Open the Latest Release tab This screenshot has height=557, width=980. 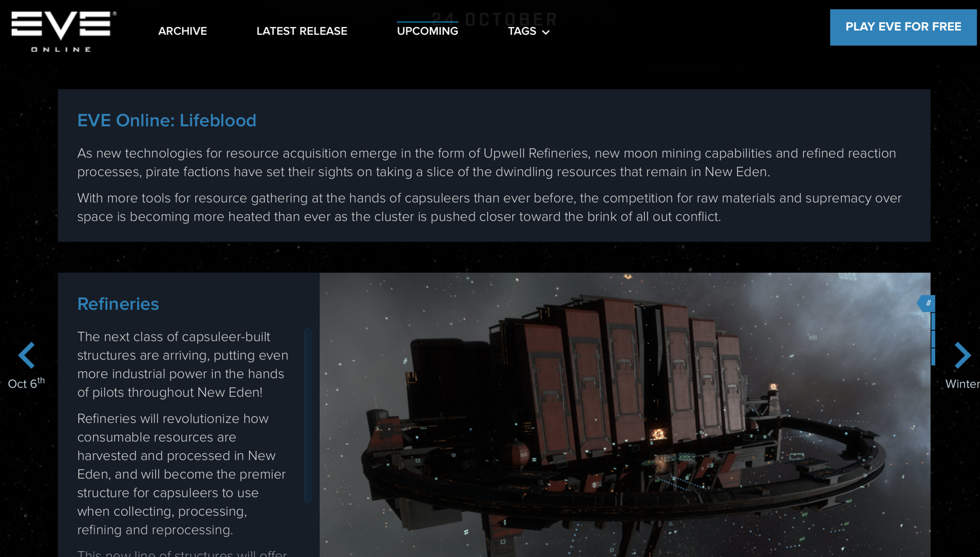point(302,31)
